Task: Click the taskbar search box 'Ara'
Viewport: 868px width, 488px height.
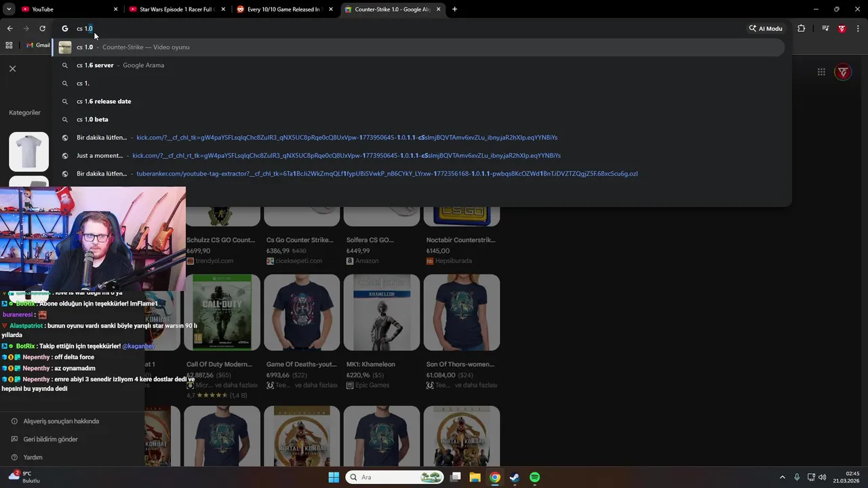Action: coord(395,477)
